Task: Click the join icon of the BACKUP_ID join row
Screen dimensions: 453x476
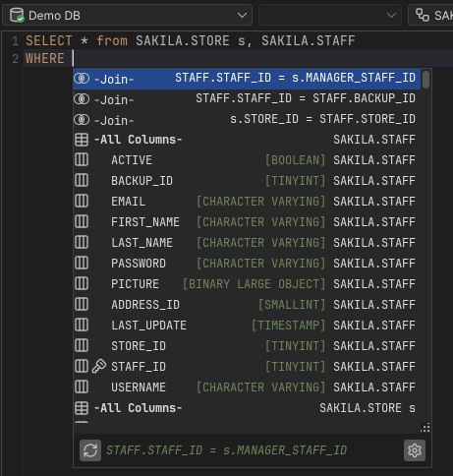Action: pos(82,99)
